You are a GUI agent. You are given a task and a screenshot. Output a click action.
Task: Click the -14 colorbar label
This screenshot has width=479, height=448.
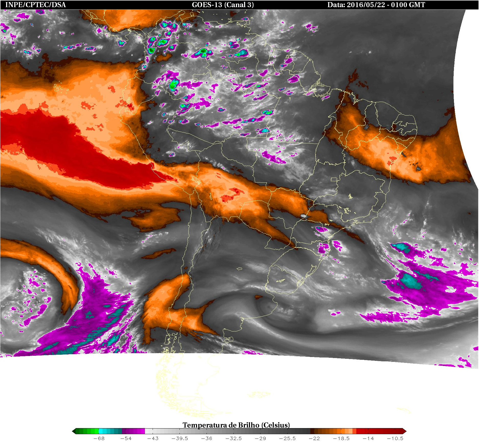click(x=368, y=438)
